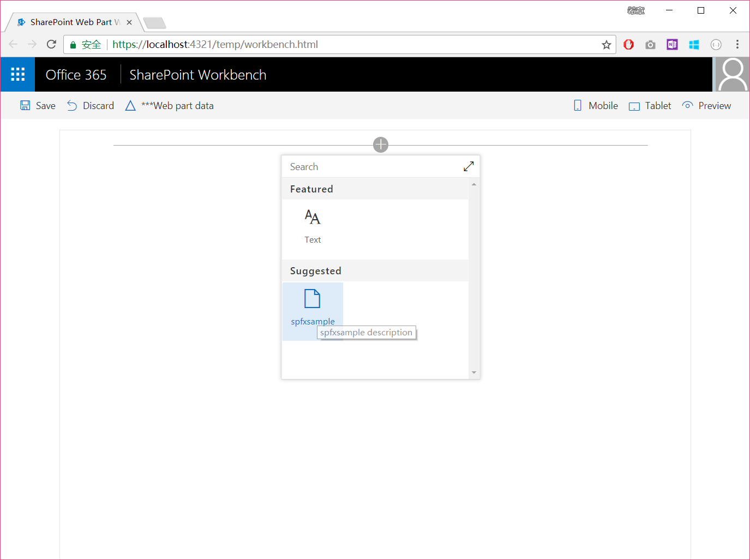750x560 pixels.
Task: Select the Text web part icon
Action: 313,216
